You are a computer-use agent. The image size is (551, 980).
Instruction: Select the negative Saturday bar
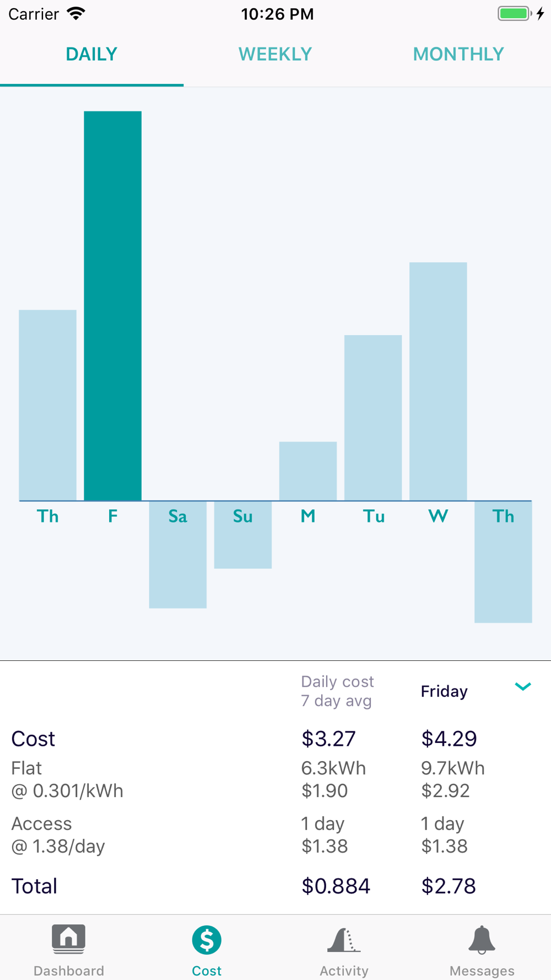pos(177,554)
